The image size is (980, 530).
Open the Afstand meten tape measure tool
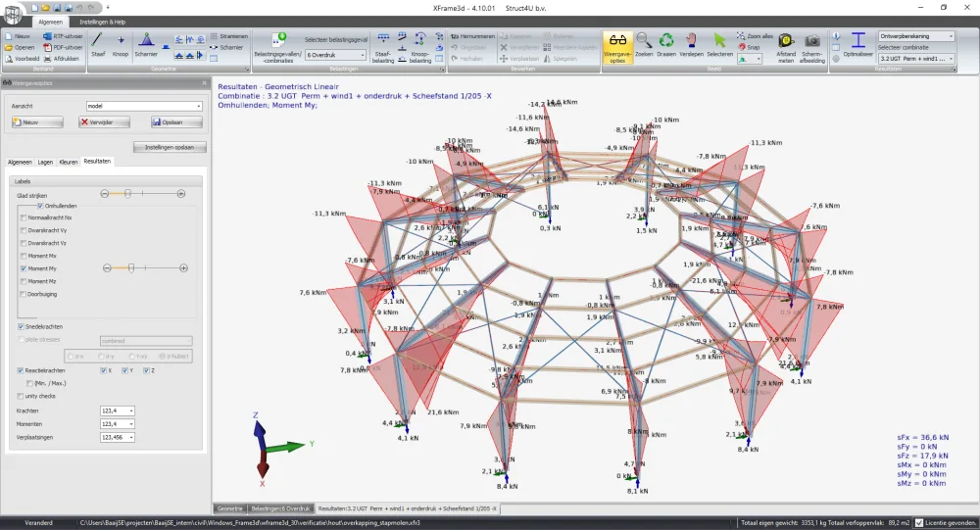click(x=786, y=48)
